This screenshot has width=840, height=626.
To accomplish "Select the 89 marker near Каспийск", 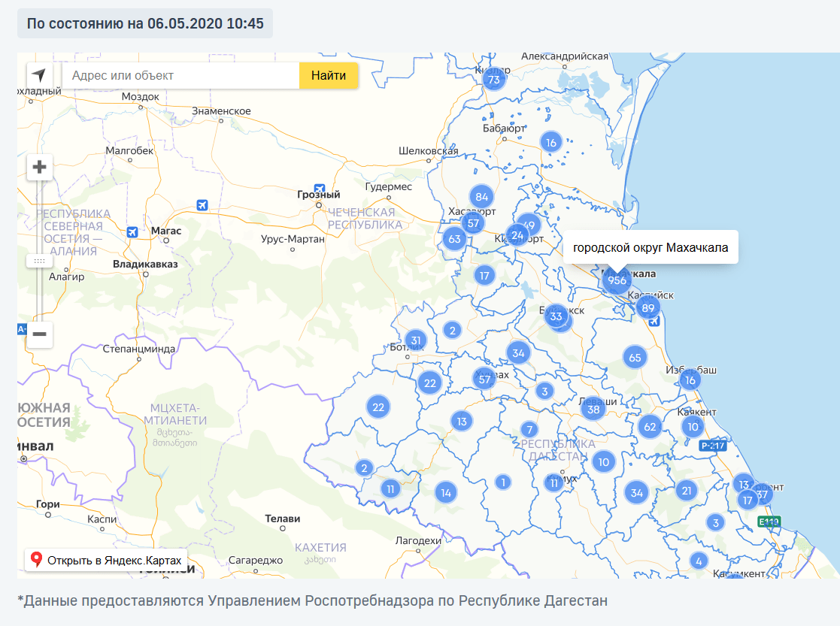I will (647, 307).
